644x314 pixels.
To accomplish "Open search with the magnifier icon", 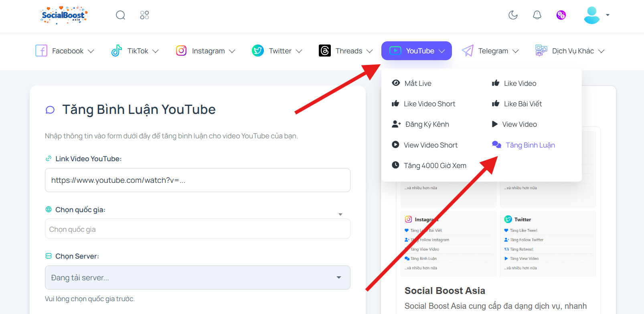I will pos(121,15).
